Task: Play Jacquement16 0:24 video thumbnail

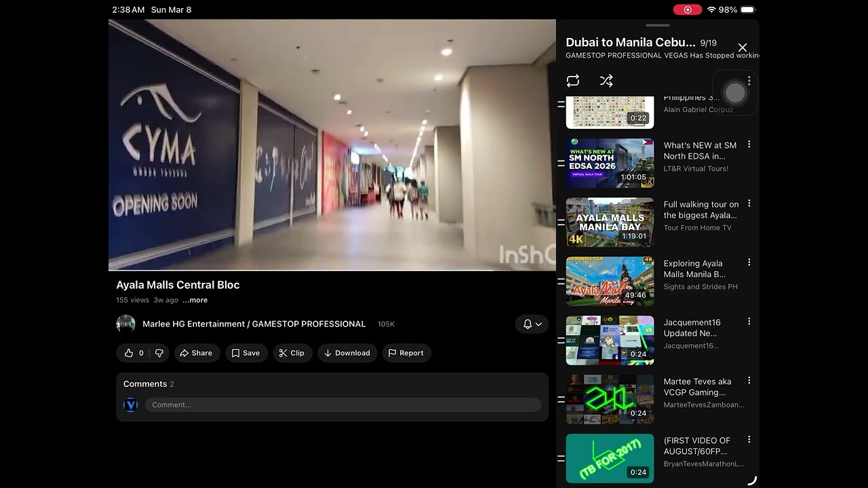Action: tap(610, 340)
